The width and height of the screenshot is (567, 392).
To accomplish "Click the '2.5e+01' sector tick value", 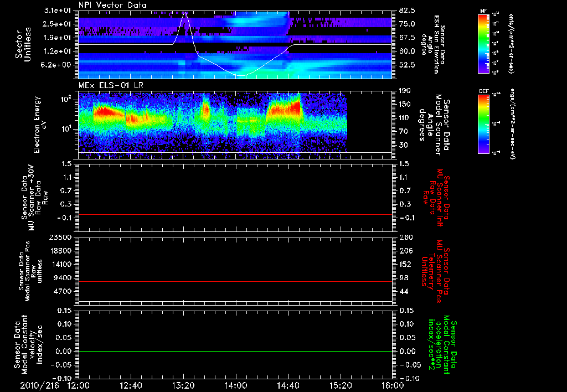I will (57, 24).
